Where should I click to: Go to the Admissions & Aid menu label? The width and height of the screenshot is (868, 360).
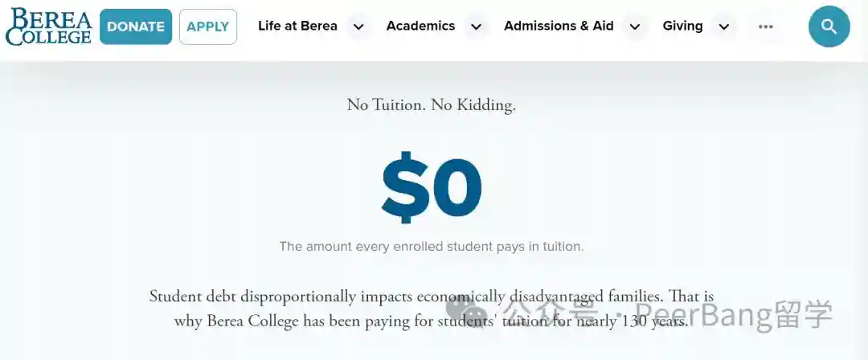click(x=559, y=26)
